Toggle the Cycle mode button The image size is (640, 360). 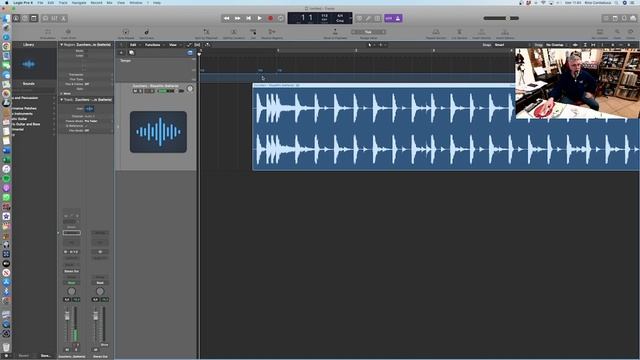coord(281,18)
